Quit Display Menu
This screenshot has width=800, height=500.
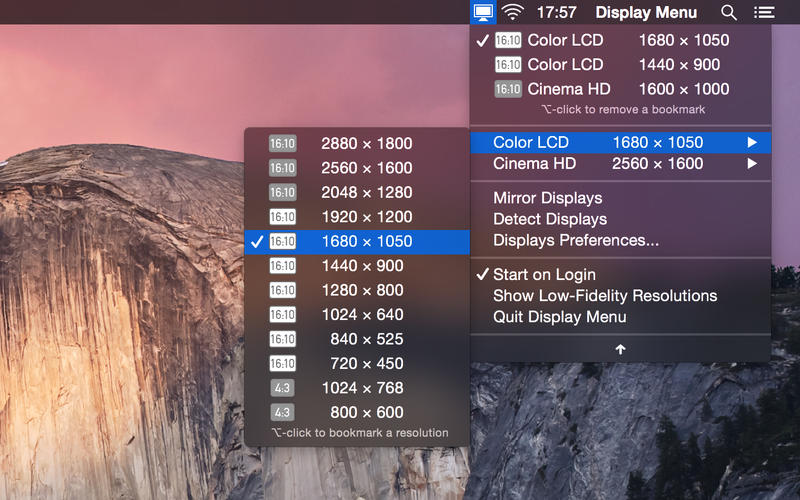559,317
